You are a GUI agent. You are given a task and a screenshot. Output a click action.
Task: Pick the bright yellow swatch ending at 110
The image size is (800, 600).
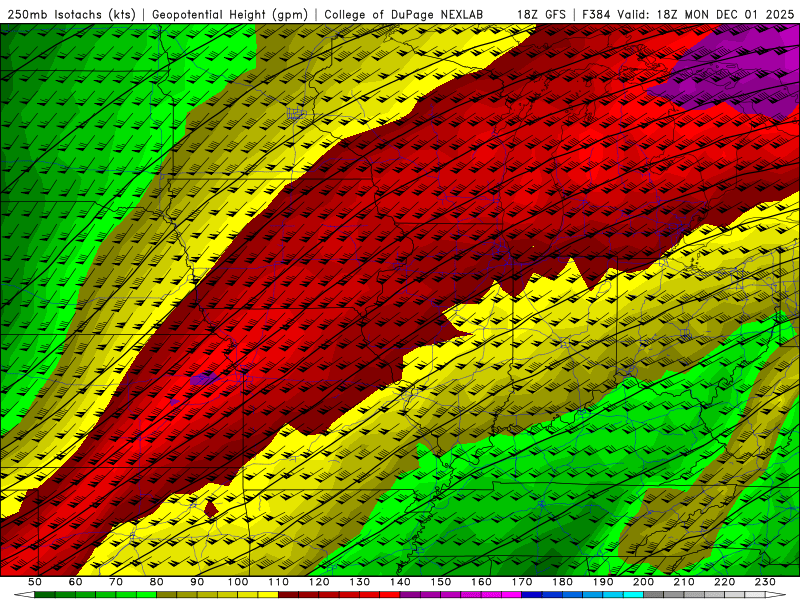coord(268,594)
